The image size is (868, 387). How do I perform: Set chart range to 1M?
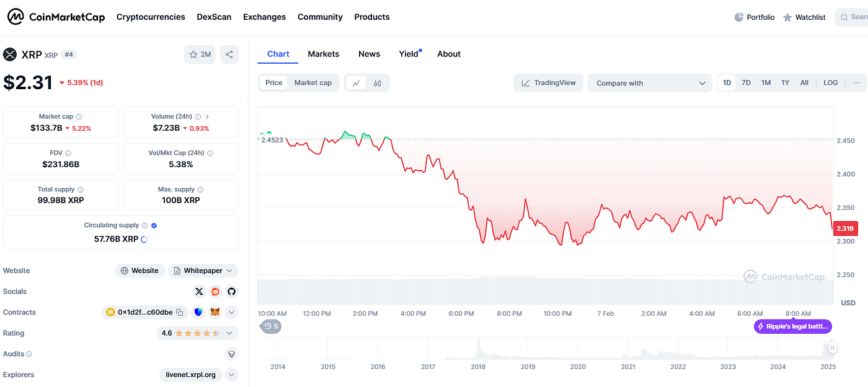[766, 83]
